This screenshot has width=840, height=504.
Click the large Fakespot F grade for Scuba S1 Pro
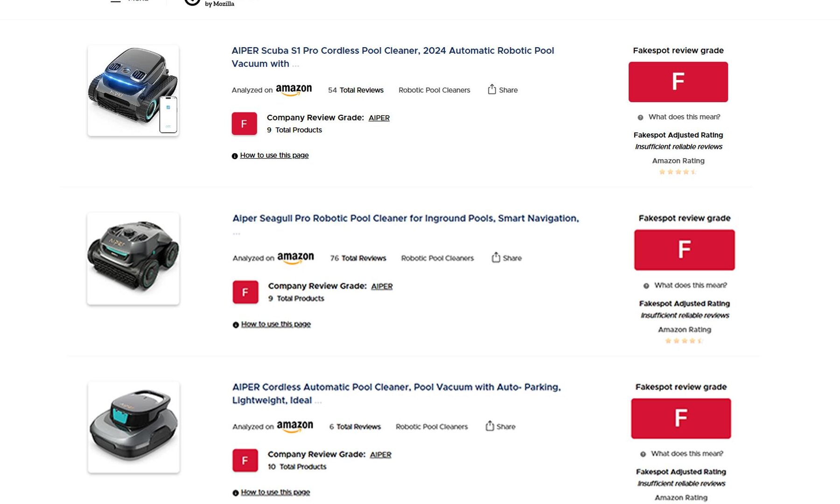point(678,82)
